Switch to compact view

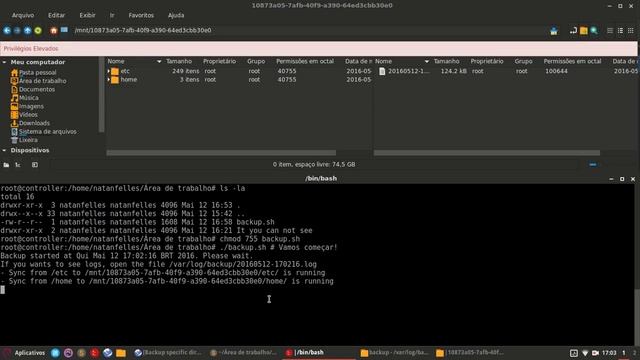630,31
